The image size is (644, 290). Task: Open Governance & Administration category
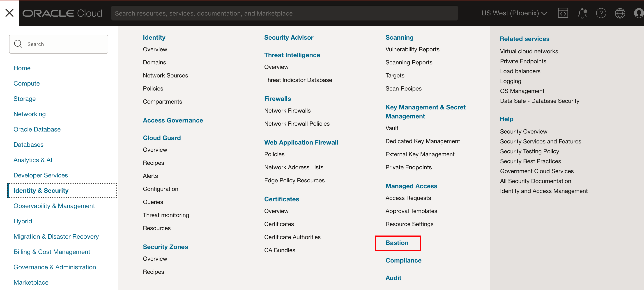tap(55, 267)
